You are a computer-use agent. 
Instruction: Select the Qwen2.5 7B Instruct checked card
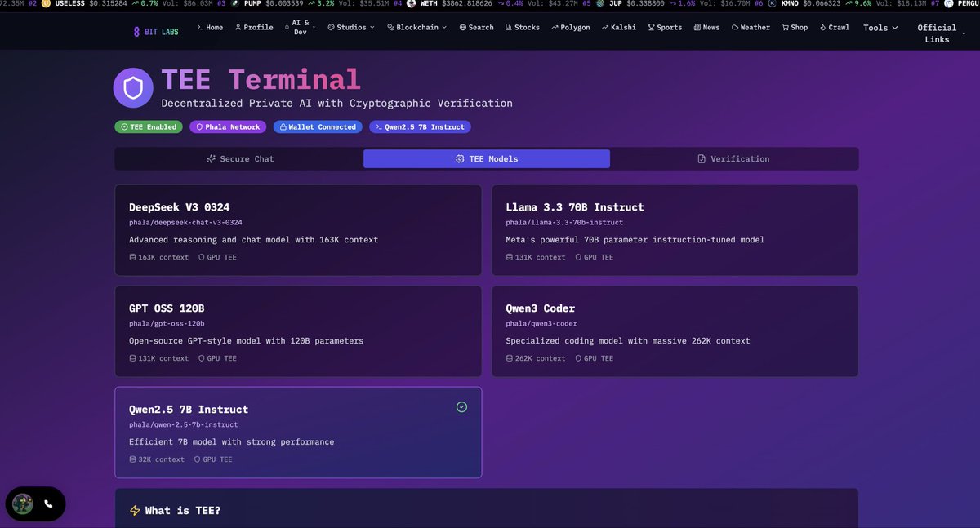(x=298, y=433)
